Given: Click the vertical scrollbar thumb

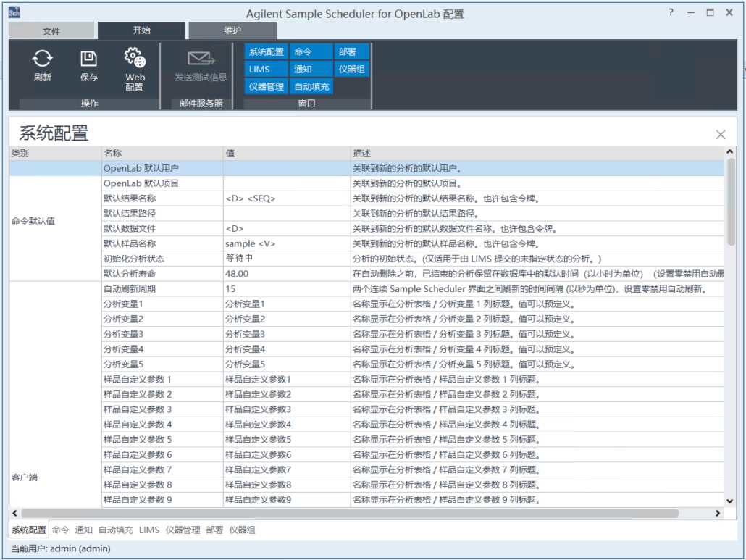Looking at the screenshot, I should 730,202.
